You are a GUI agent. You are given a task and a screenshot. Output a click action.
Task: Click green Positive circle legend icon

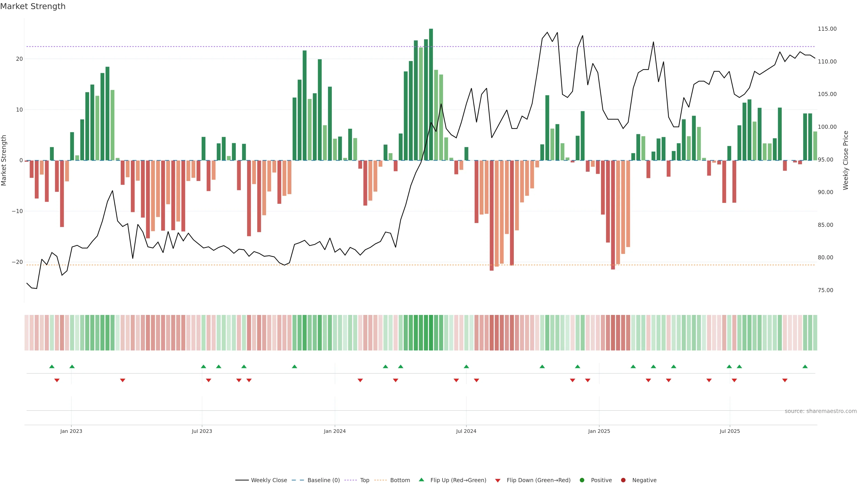point(582,480)
